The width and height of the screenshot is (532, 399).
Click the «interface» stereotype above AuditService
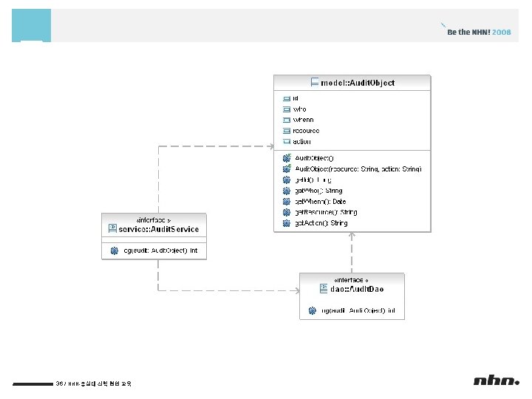pos(154,220)
